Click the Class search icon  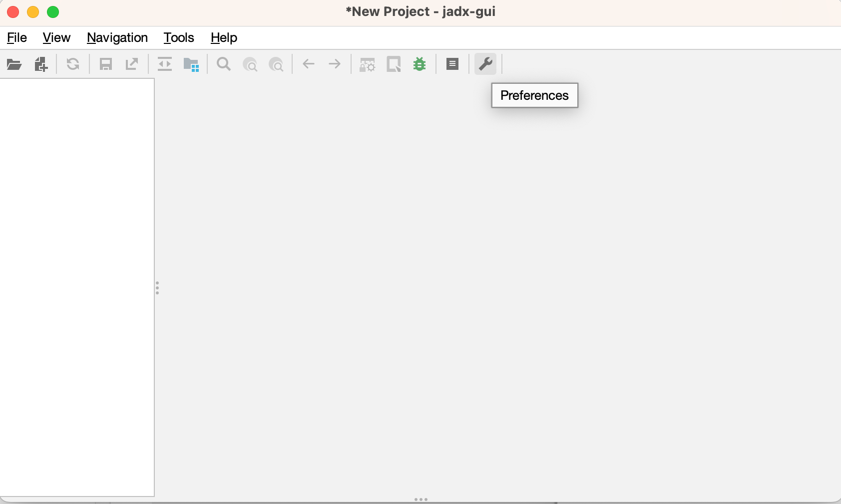click(250, 65)
